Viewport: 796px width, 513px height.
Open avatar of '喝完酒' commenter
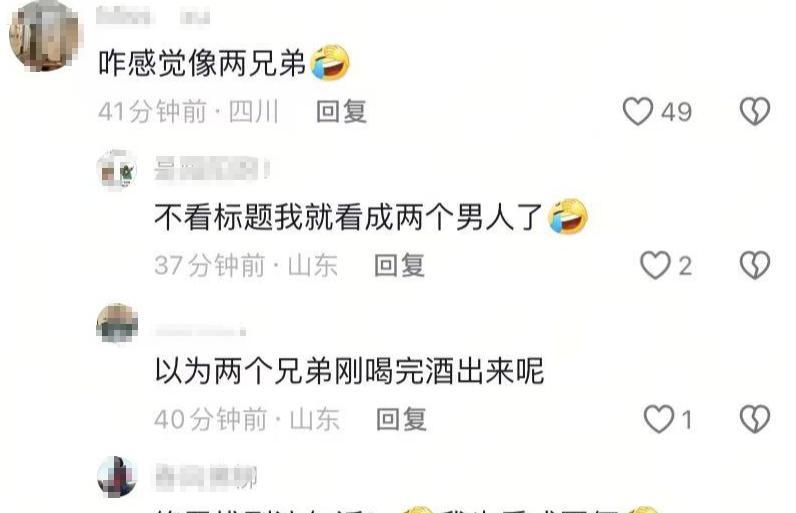pos(117,324)
